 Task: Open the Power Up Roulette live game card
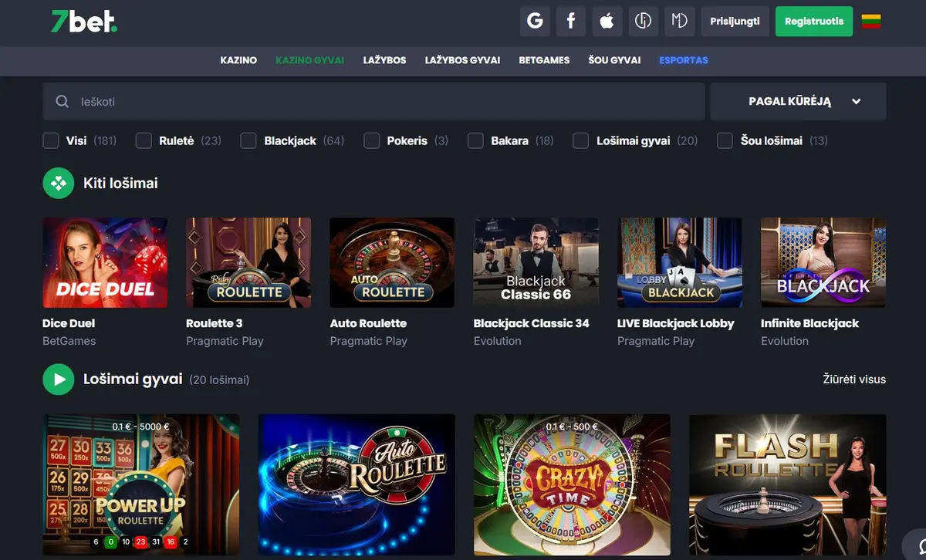pos(141,486)
